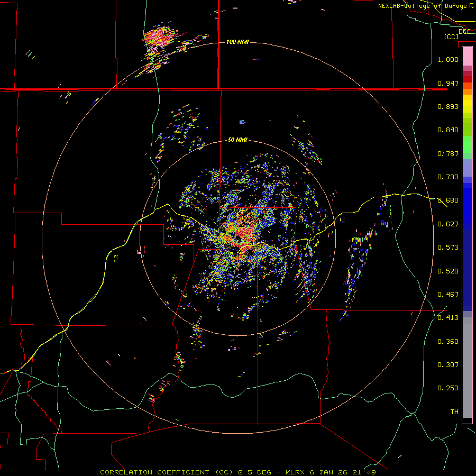Select the [CC] color bar heading
476x476 pixels.
[x=451, y=36]
